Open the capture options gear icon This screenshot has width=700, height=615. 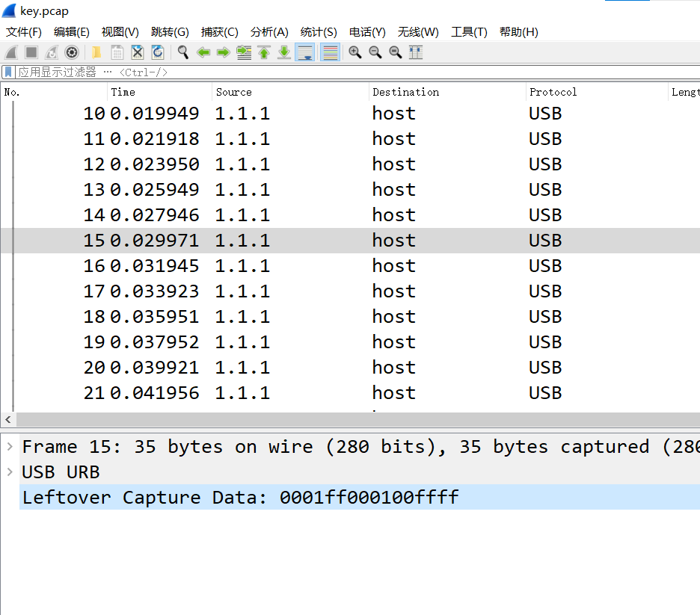(x=72, y=52)
